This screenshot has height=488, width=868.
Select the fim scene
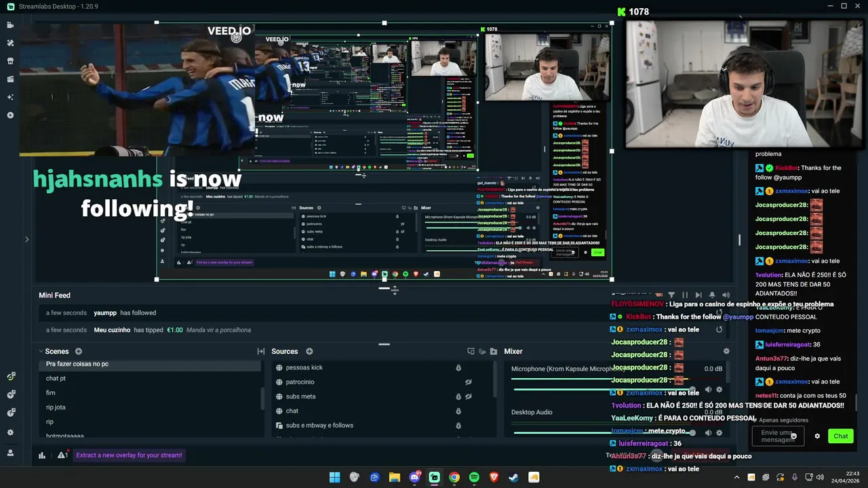[150, 392]
